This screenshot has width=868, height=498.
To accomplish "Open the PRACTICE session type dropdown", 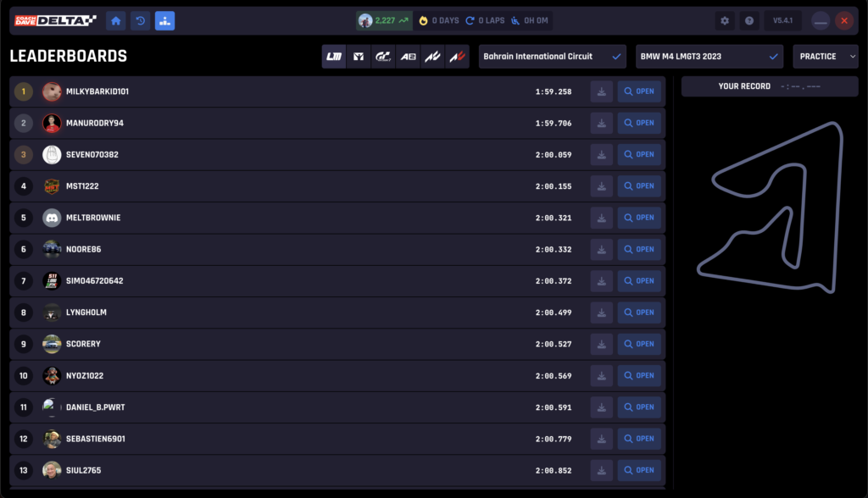I will tap(826, 57).
